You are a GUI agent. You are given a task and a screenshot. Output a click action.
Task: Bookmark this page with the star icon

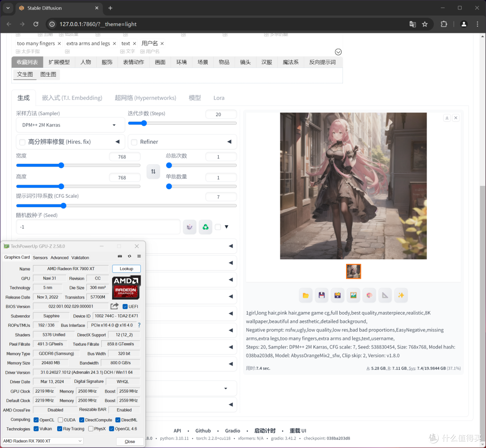[x=425, y=24]
